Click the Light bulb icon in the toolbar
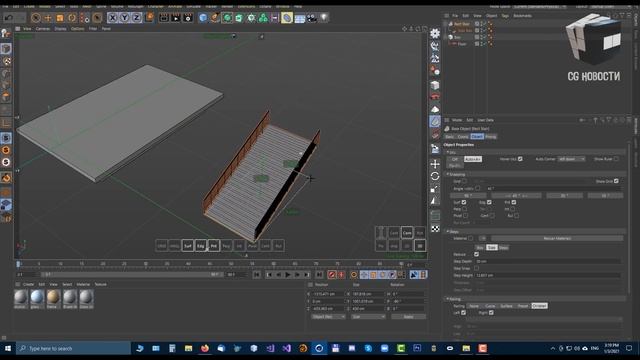640x360 pixels. 324,18
